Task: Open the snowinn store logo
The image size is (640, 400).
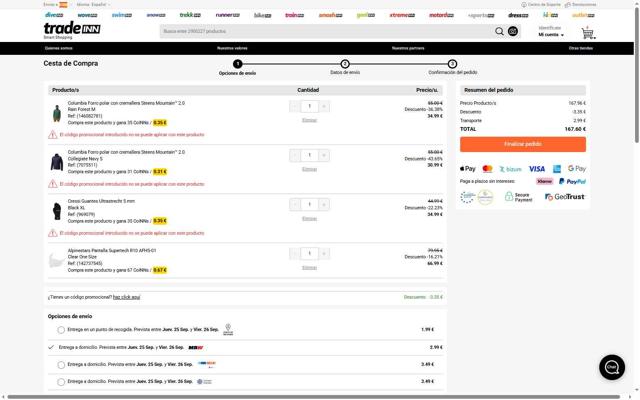Action: coord(156,15)
